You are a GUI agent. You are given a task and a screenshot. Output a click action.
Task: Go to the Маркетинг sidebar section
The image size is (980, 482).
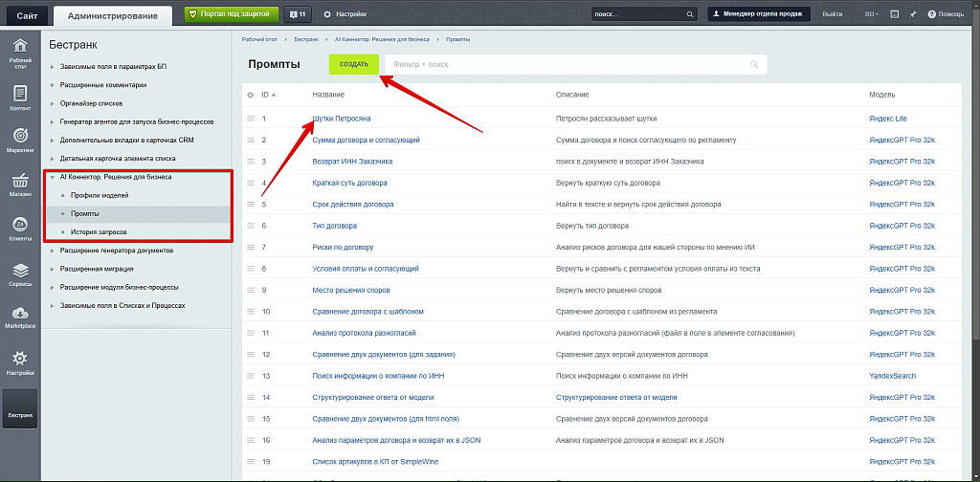pos(20,139)
